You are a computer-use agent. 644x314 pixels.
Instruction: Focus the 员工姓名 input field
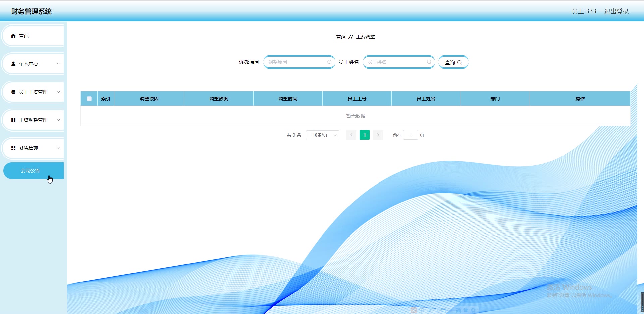click(399, 62)
